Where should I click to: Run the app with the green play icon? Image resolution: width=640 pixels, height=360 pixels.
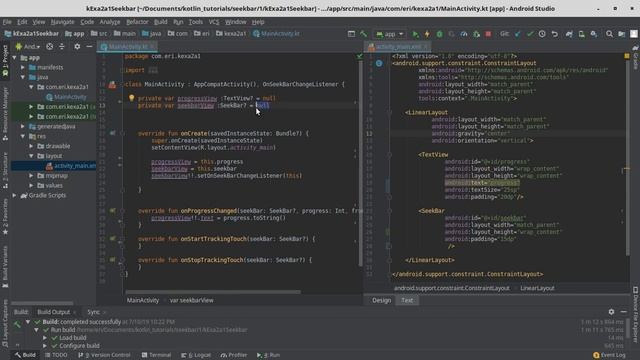coord(415,34)
